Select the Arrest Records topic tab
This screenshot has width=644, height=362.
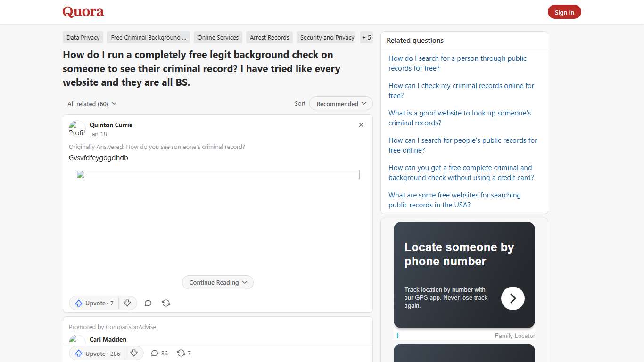point(269,37)
